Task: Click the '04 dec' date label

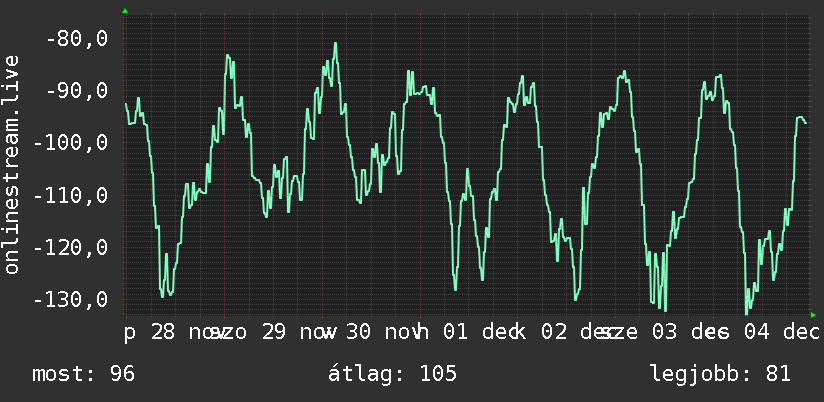Action: [782, 332]
